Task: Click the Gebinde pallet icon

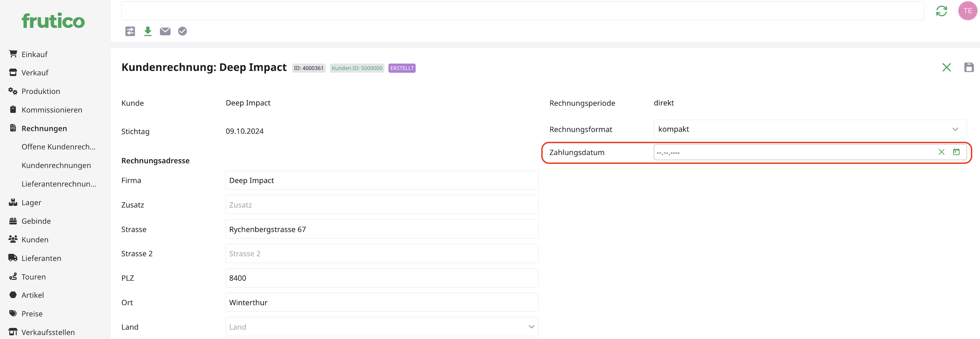Action: pos(13,221)
